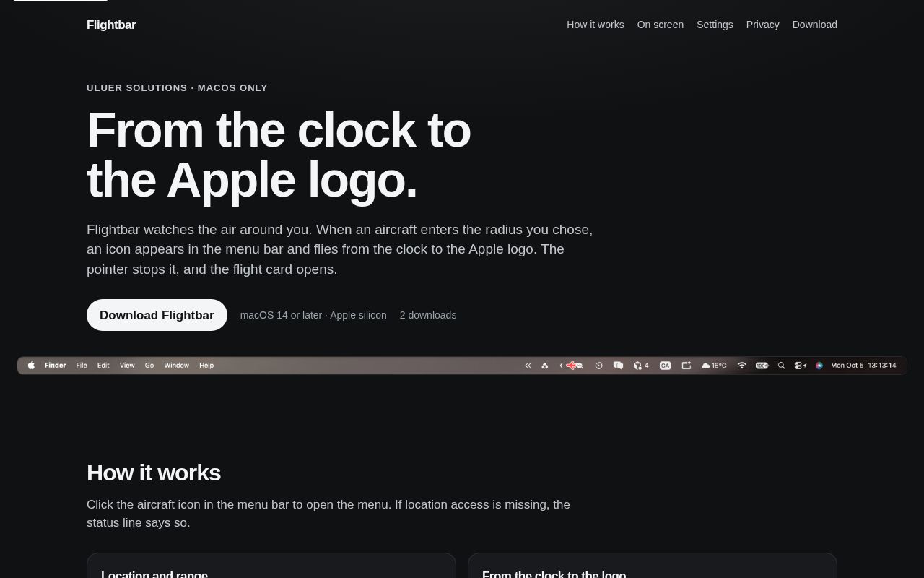Image resolution: width=924 pixels, height=578 pixels.
Task: Click the "How it works" section heading
Action: point(154,473)
